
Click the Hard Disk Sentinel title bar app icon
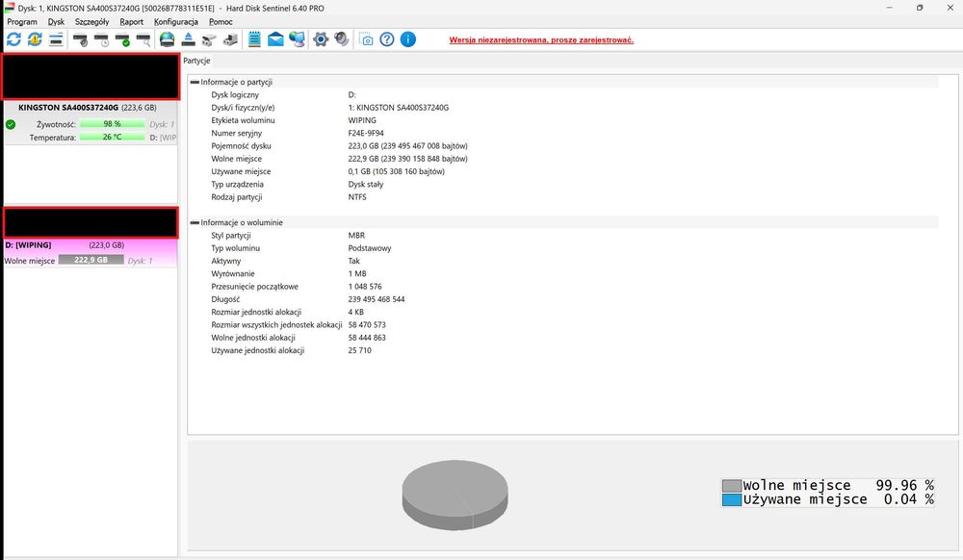[x=10, y=8]
